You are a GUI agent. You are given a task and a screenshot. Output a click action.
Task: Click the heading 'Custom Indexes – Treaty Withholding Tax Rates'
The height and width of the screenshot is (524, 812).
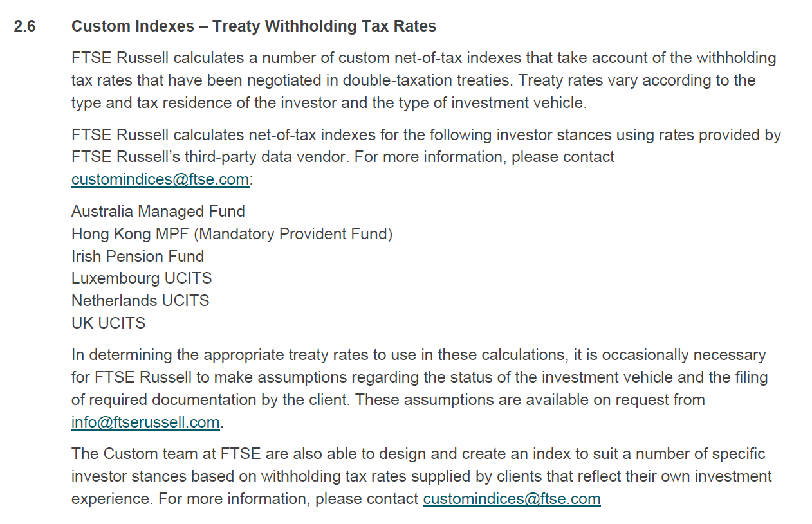254,26
